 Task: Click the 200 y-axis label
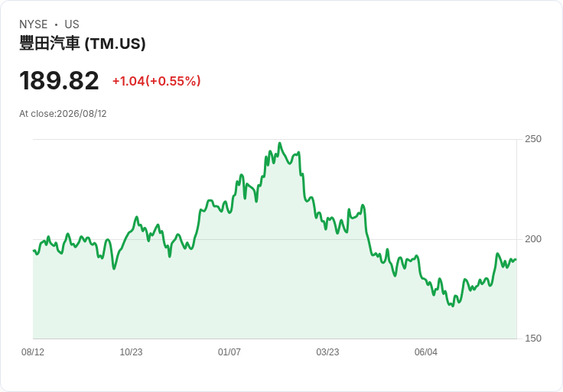coord(533,239)
